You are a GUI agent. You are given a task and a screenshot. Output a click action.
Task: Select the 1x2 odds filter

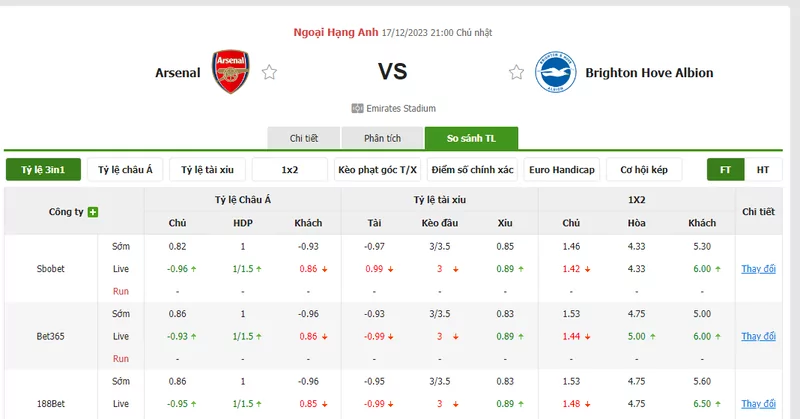coord(290,169)
